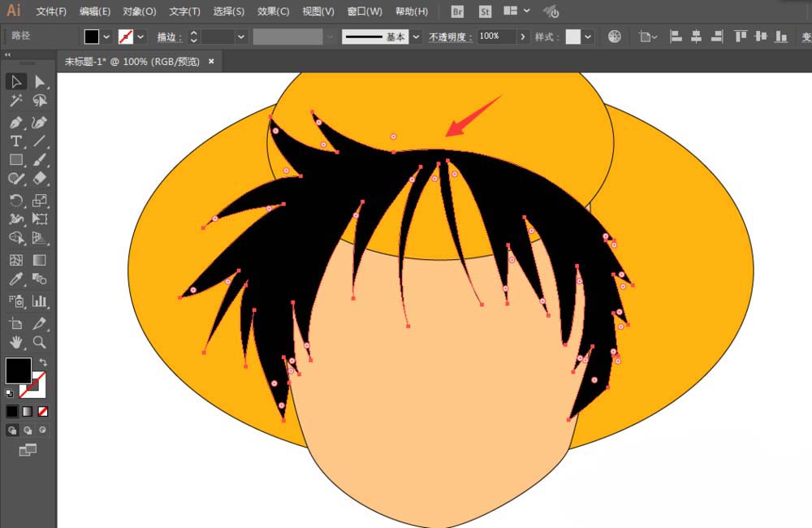
Task: Select the Column Graph tool
Action: click(39, 301)
